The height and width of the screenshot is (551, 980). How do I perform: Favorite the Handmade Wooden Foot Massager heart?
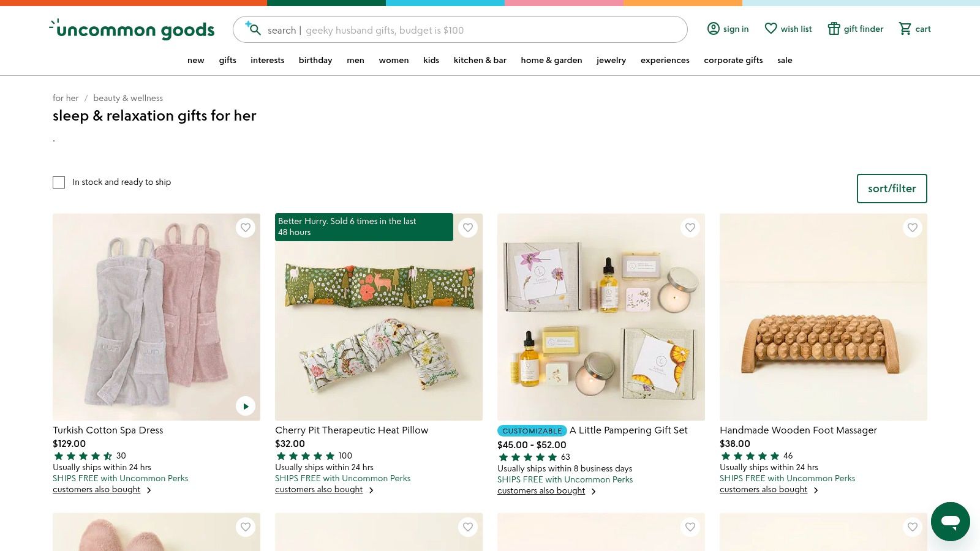[913, 228]
